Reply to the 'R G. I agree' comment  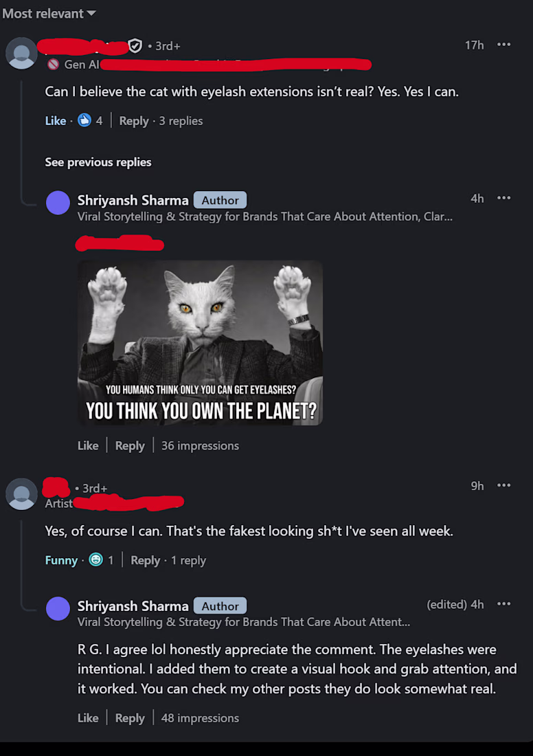tap(130, 718)
